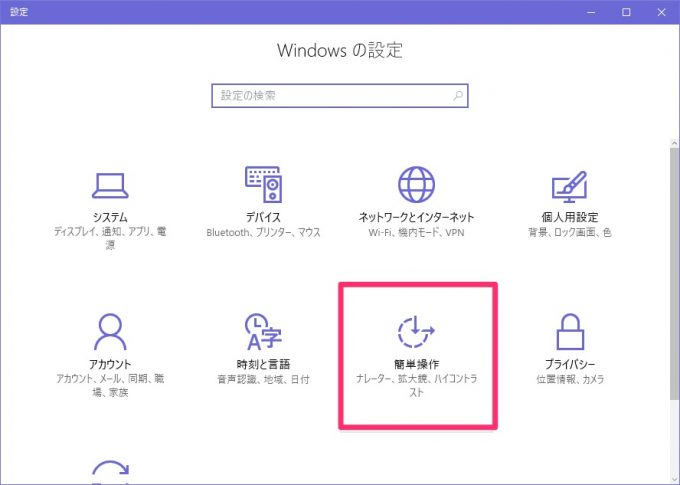680x485 pixels.
Task: Maximize the 設定 window
Action: [626, 12]
